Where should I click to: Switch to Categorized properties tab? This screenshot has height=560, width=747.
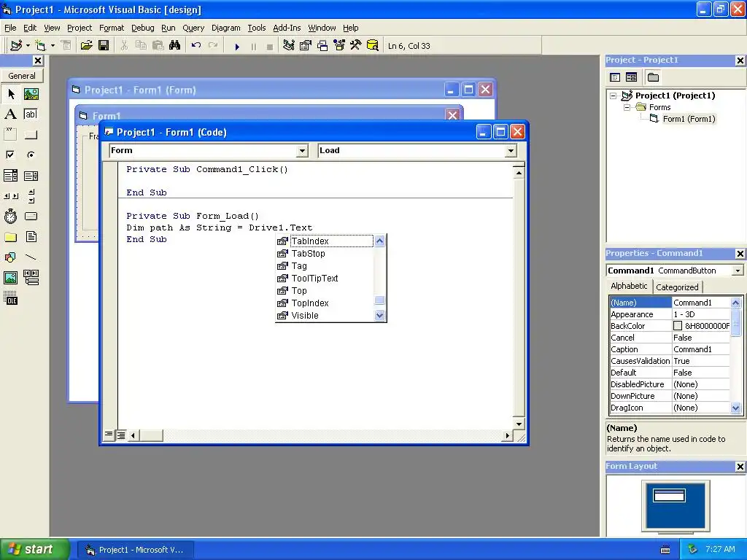click(677, 287)
